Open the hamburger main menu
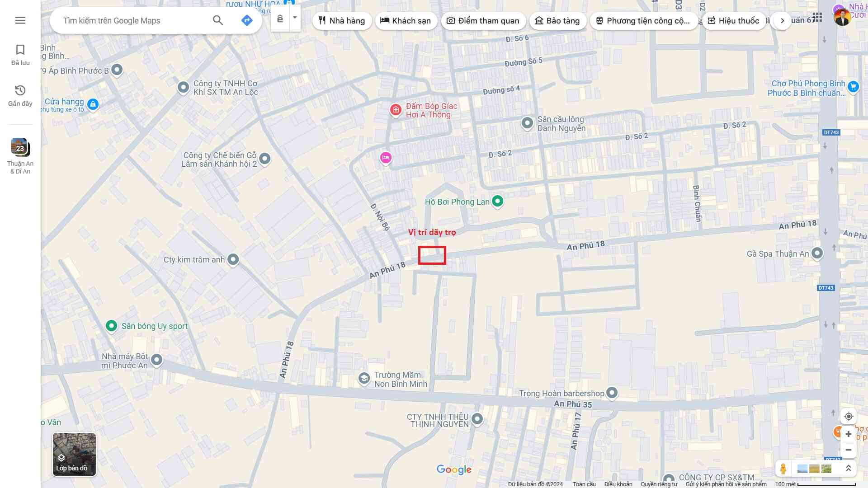 point(20,20)
